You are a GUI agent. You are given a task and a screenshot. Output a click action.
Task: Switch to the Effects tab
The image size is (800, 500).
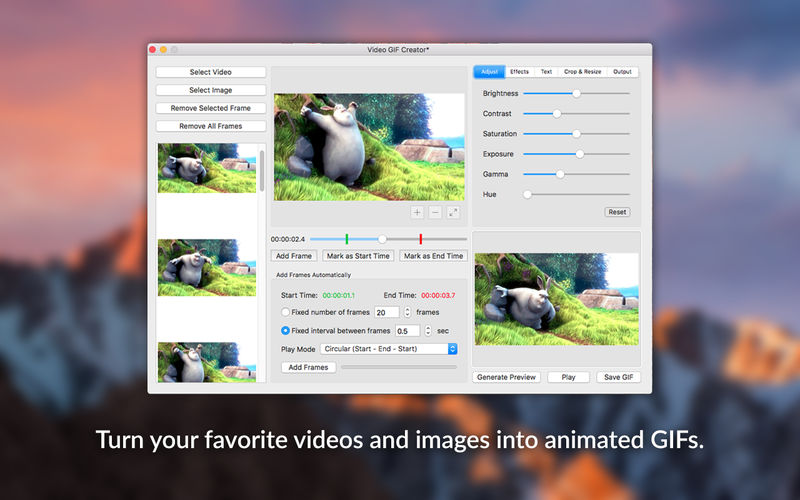click(519, 72)
